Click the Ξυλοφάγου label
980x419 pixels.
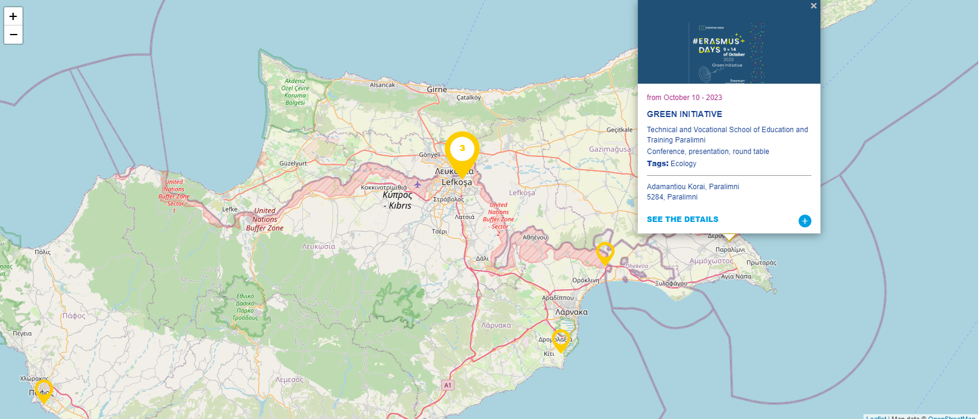671,283
